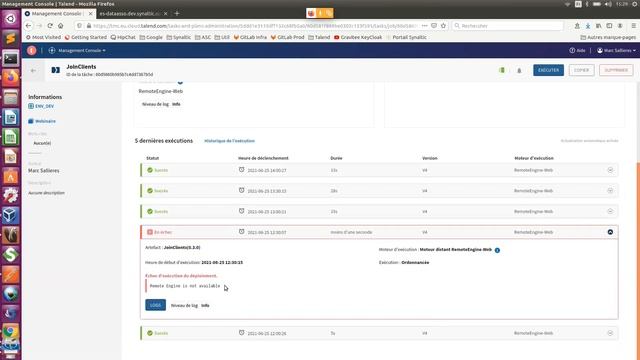Click the SUPPRIMER button
Viewport: 640px width, 360px height.
click(x=616, y=70)
